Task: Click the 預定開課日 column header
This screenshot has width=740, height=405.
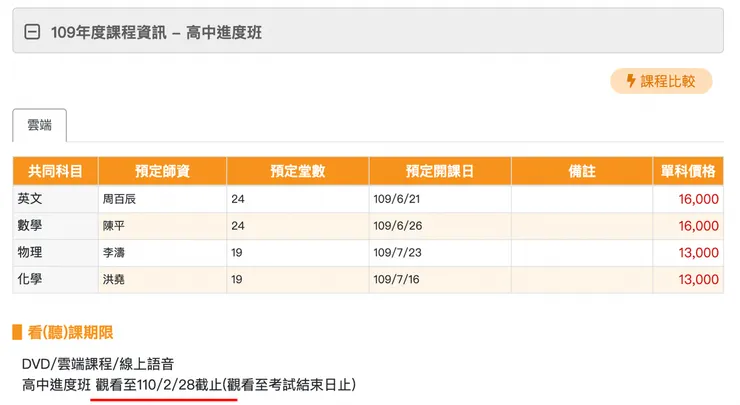Action: tap(440, 171)
